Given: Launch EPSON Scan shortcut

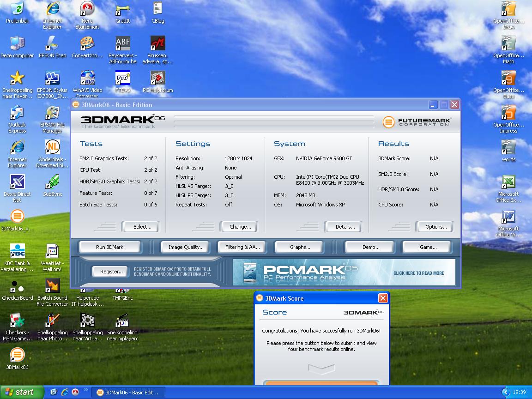Looking at the screenshot, I should (x=52, y=47).
